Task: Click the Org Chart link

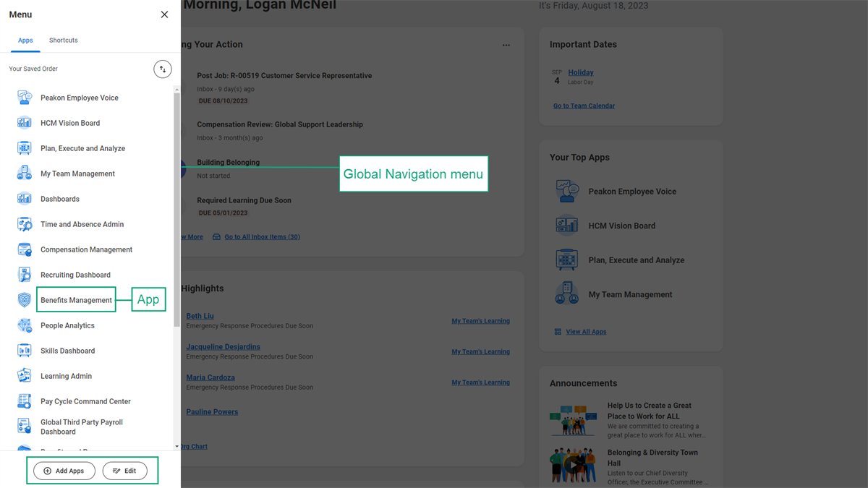Action: 194,446
